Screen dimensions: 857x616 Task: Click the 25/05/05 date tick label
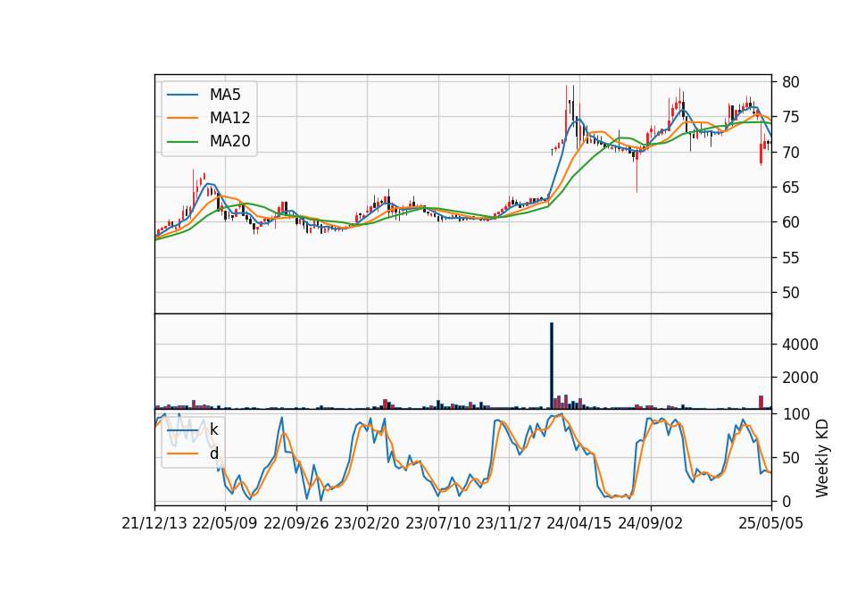(x=771, y=523)
